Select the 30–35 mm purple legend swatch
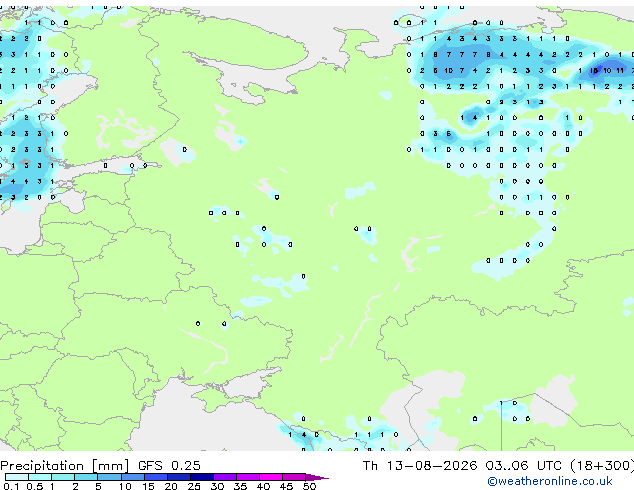 pos(224,477)
